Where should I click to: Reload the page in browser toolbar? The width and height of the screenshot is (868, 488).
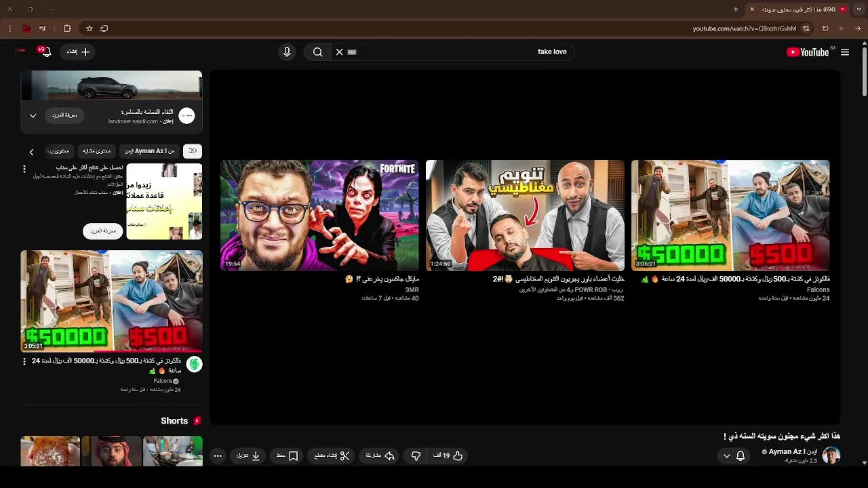click(x=825, y=28)
